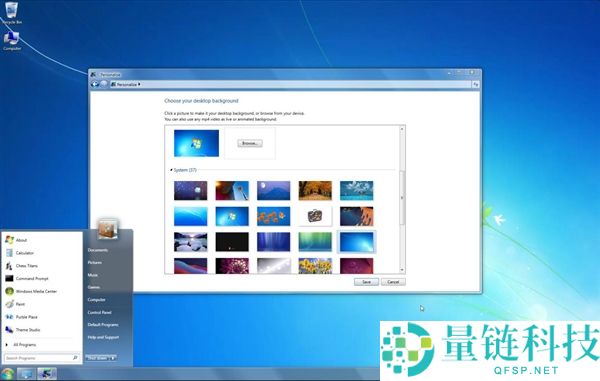Open the arrow menu beside Shut down
Viewport: 600px width, 381px height.
pyautogui.click(x=113, y=358)
